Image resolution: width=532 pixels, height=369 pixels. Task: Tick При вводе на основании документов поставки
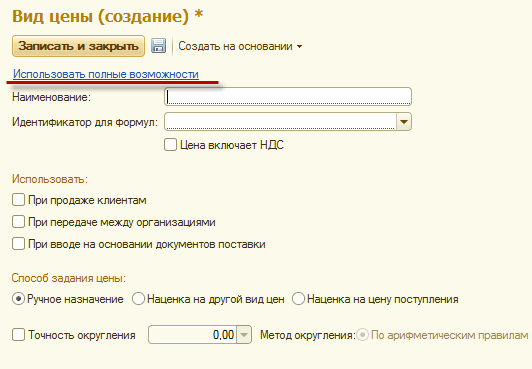coord(18,244)
